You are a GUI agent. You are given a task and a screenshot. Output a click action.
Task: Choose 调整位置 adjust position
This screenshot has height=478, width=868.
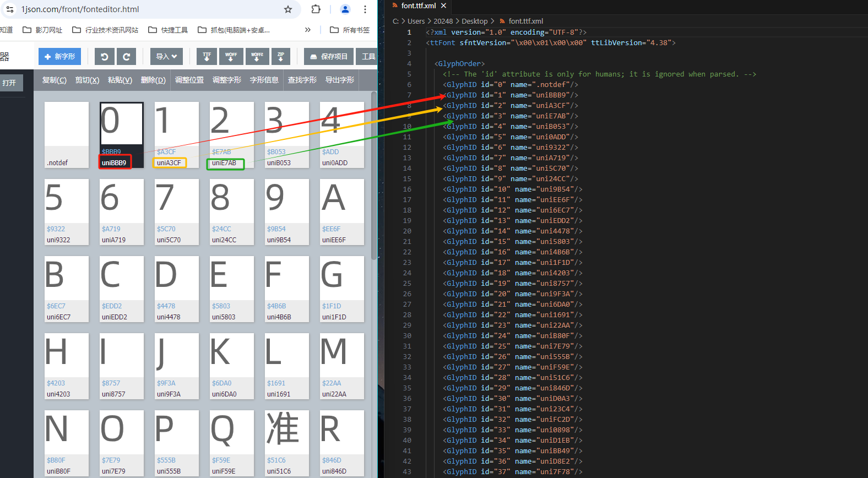(x=189, y=80)
